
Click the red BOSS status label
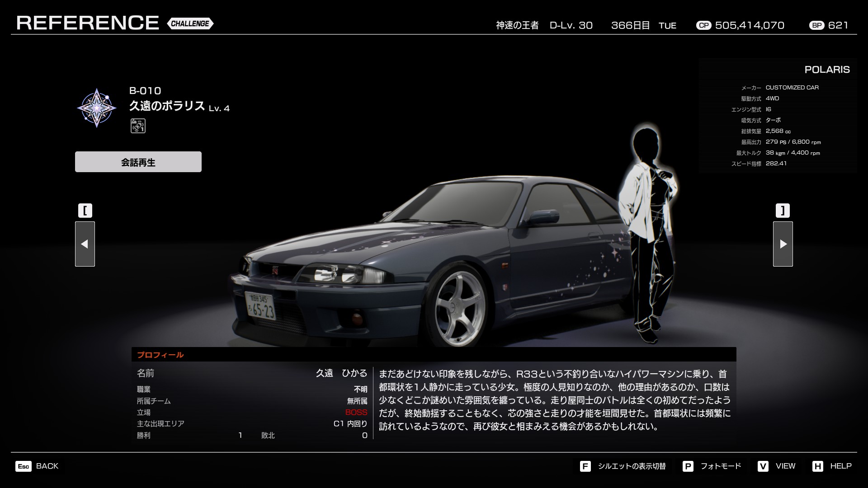pyautogui.click(x=356, y=413)
